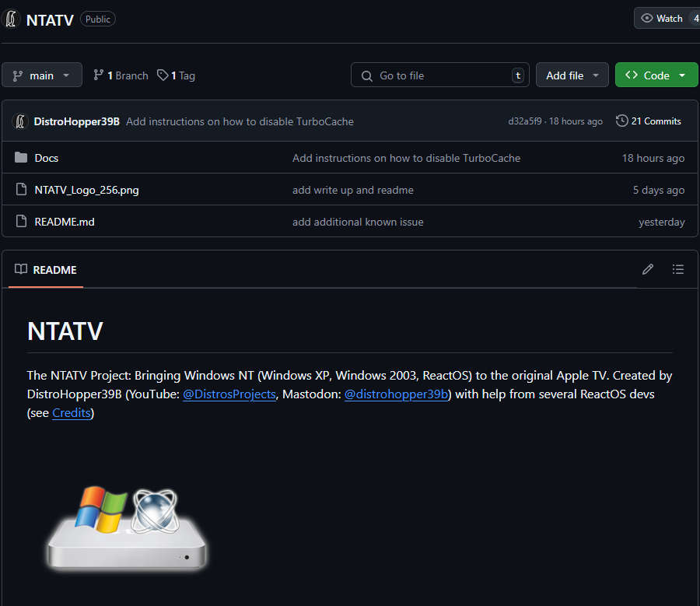Screen dimensions: 700x606
Task: Click the 'yesterday' timestamp in README.md row
Action: (662, 222)
